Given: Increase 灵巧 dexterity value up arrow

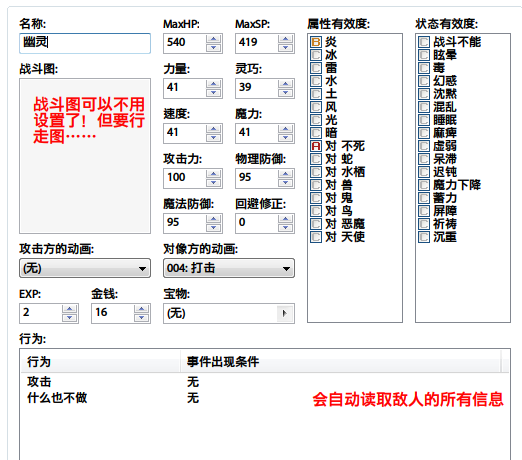Looking at the screenshot, I should [x=285, y=84].
